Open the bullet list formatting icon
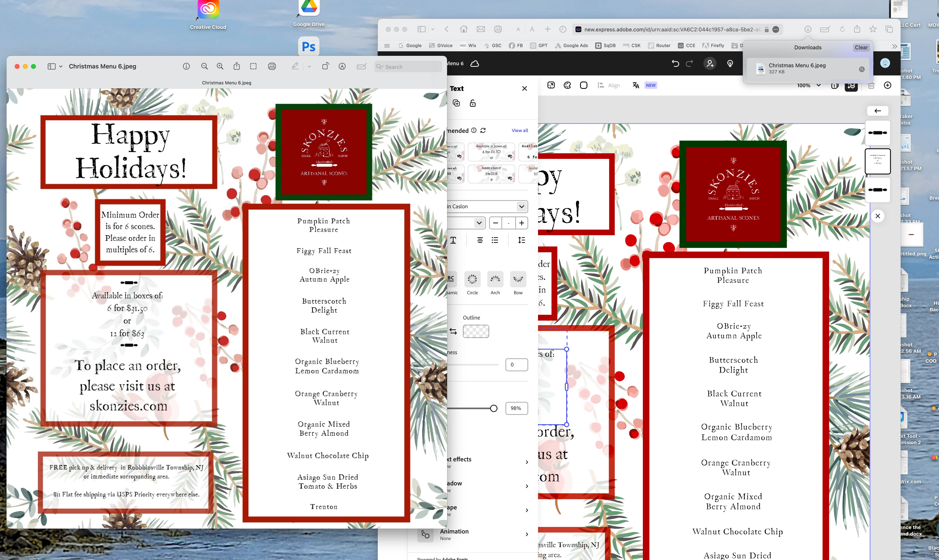Viewport: 939px width, 560px height. [495, 240]
